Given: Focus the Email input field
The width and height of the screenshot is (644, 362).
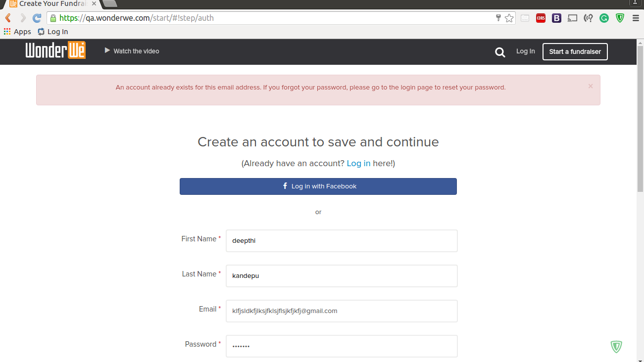Looking at the screenshot, I should [x=342, y=311].
